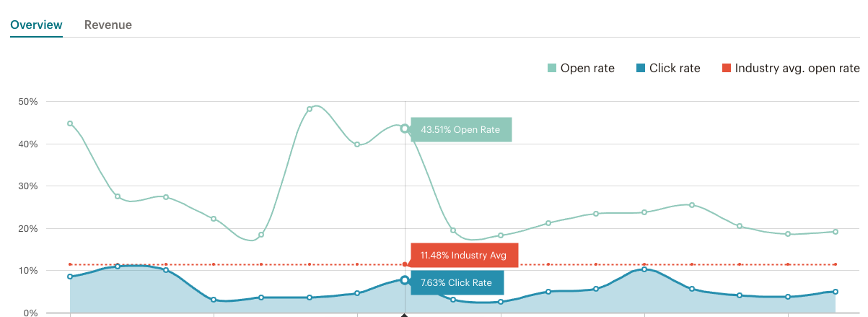Screen dimensions: 868x317
Task: Select the highlighted open rate point at 43.51%
Action: point(405,129)
